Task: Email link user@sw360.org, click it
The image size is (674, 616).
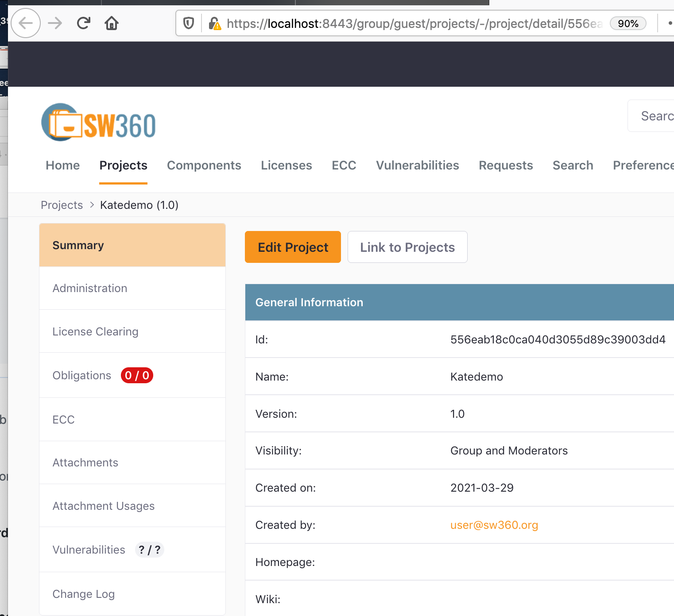Action: click(x=494, y=525)
